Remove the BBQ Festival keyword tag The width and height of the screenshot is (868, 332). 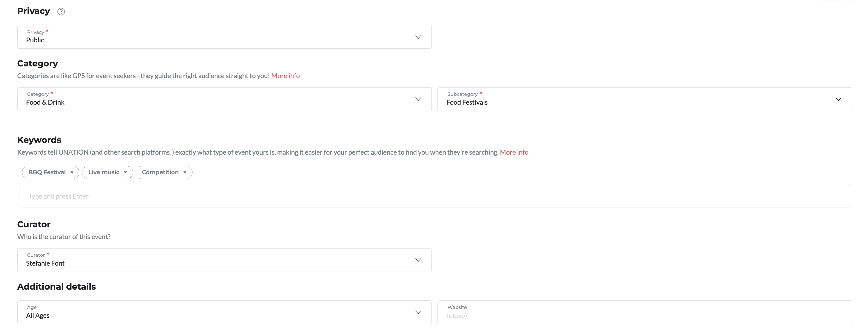(72, 172)
